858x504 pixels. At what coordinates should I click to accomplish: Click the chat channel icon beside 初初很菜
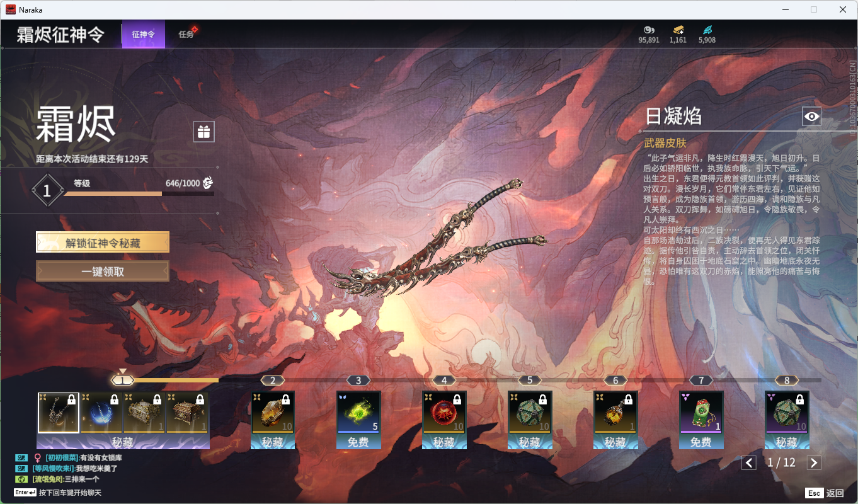point(21,458)
